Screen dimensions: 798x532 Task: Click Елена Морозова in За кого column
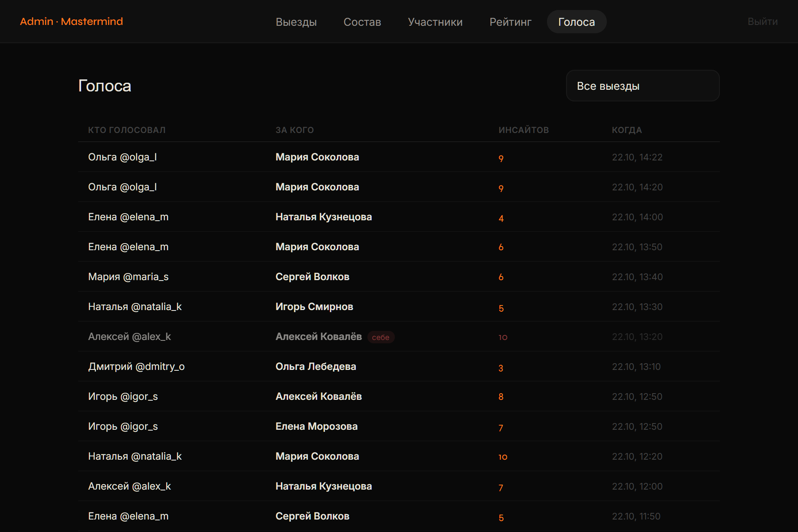pyautogui.click(x=317, y=426)
